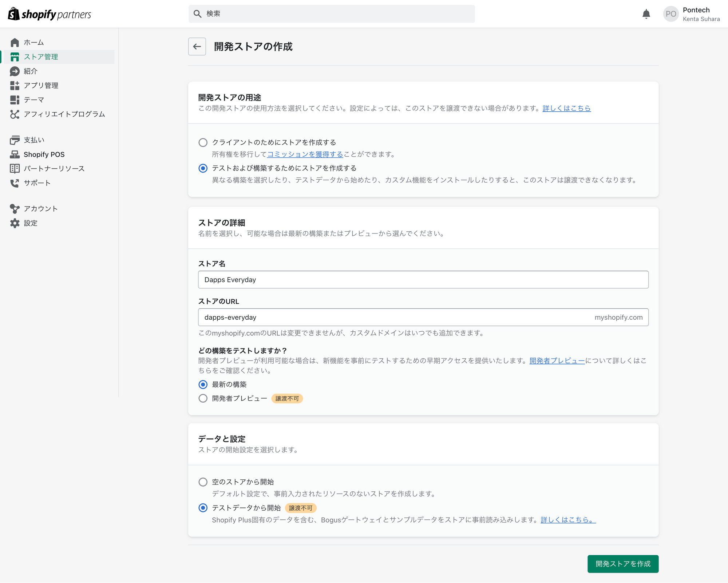Screen dimensions: 728x583
Task: Go back using the arrow button
Action: tap(197, 47)
